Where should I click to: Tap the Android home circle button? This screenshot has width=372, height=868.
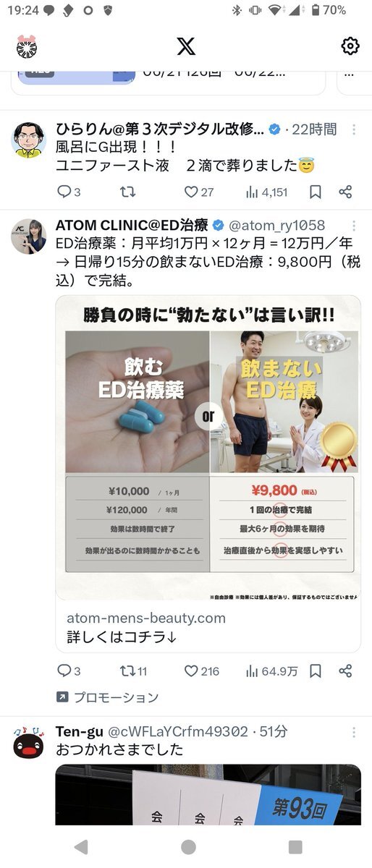188,847
